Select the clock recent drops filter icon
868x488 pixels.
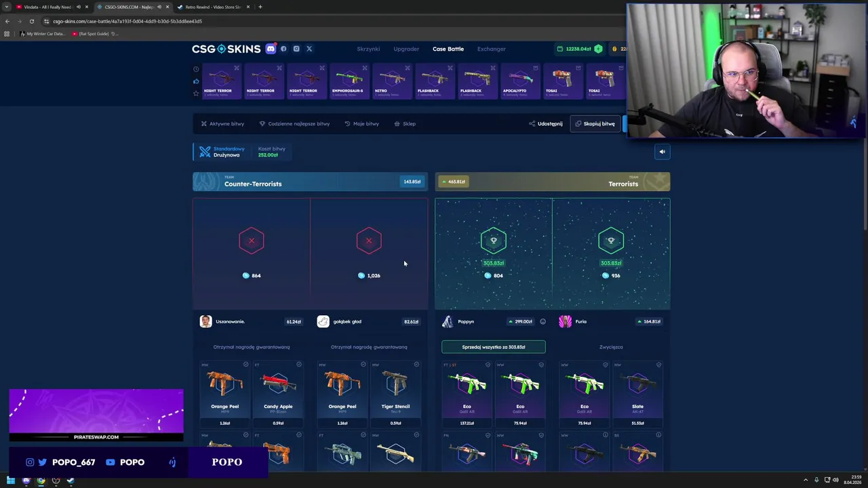(196, 69)
